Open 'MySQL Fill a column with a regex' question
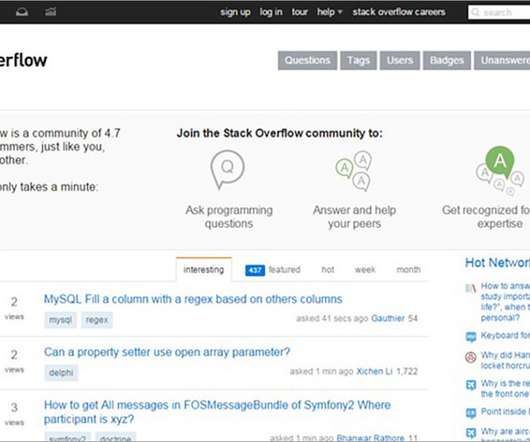The image size is (530, 442). [x=193, y=299]
